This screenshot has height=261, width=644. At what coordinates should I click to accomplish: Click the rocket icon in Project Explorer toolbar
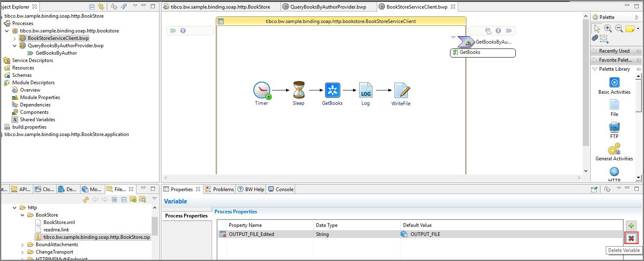click(124, 7)
